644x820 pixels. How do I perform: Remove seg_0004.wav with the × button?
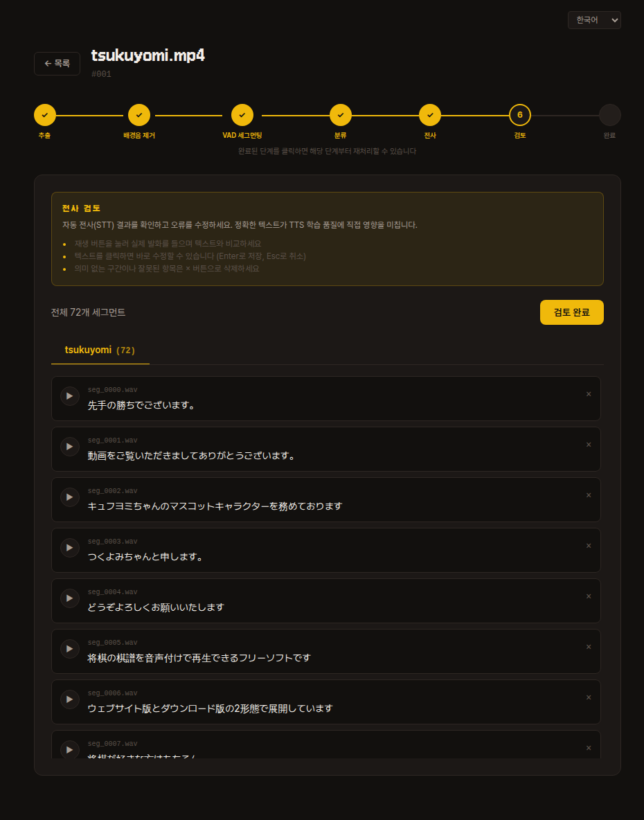(x=588, y=596)
